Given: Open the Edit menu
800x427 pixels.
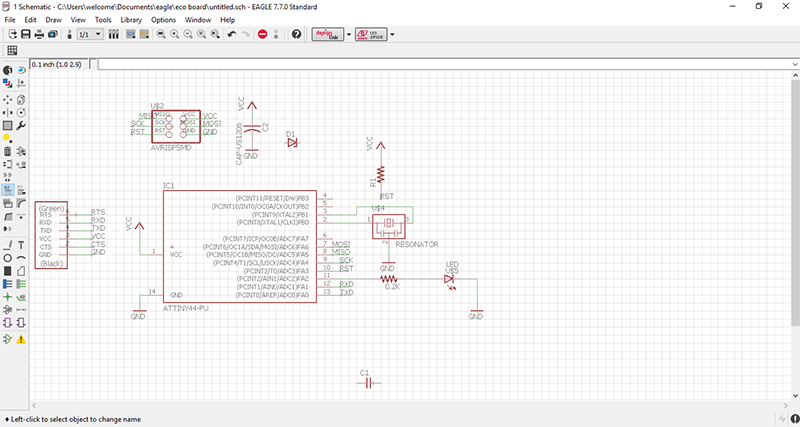Looking at the screenshot, I should point(31,20).
